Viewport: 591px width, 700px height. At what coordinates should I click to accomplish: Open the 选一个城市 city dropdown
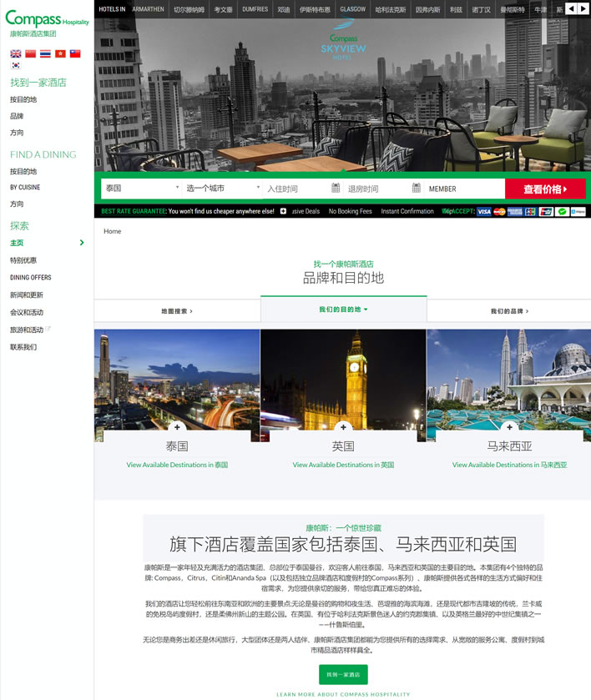click(x=222, y=189)
